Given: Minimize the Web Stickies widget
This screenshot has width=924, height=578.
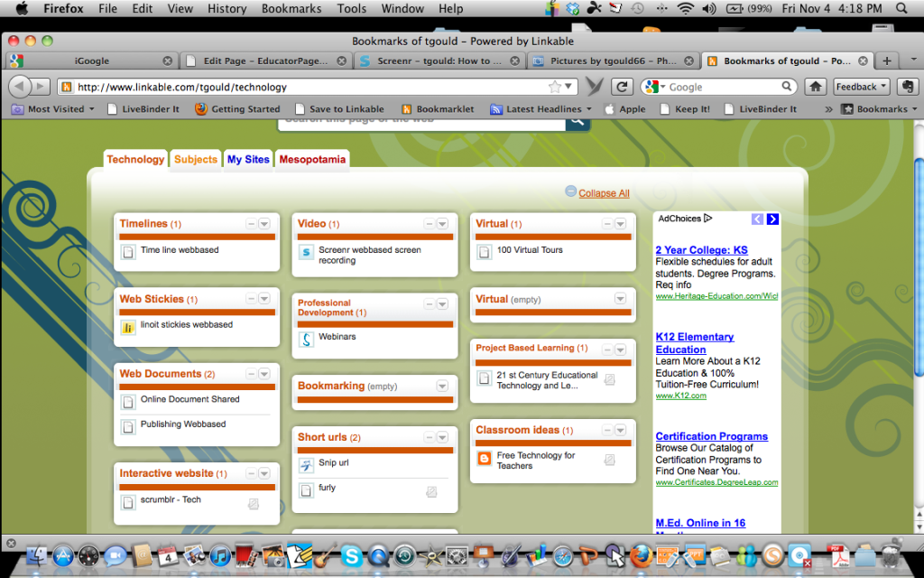Looking at the screenshot, I should pyautogui.click(x=251, y=299).
